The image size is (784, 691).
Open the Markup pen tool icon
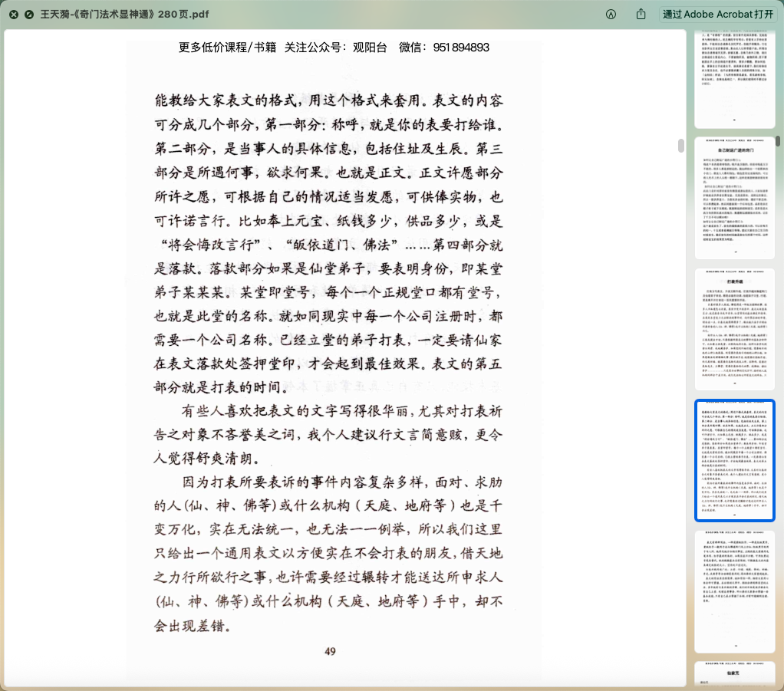[611, 15]
